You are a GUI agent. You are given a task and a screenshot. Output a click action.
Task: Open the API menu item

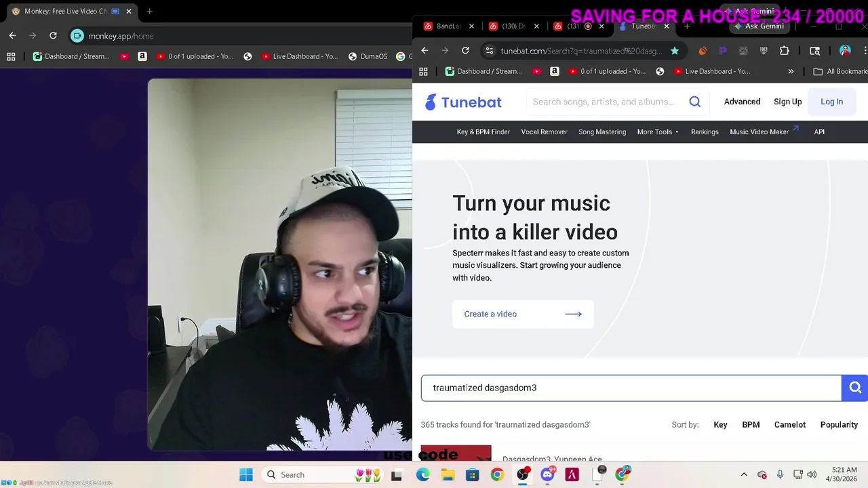click(x=819, y=131)
